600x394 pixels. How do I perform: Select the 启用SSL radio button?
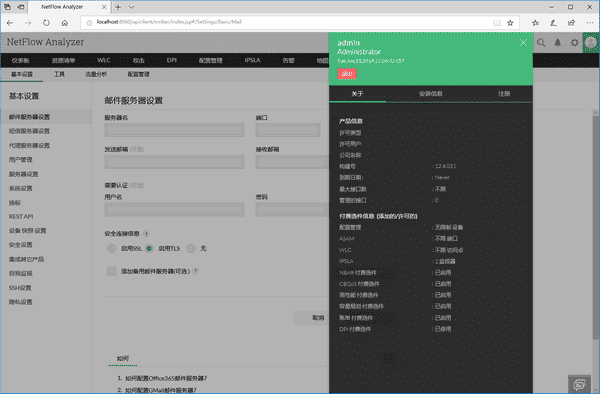tap(111, 249)
